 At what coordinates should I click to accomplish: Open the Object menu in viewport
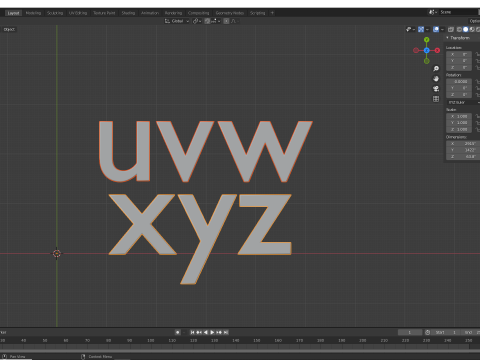[9, 30]
